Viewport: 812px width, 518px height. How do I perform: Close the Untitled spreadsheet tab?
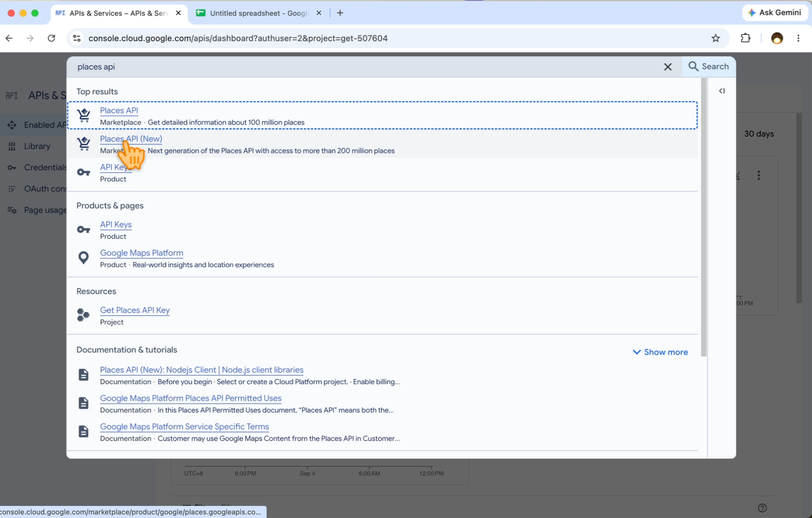[319, 13]
